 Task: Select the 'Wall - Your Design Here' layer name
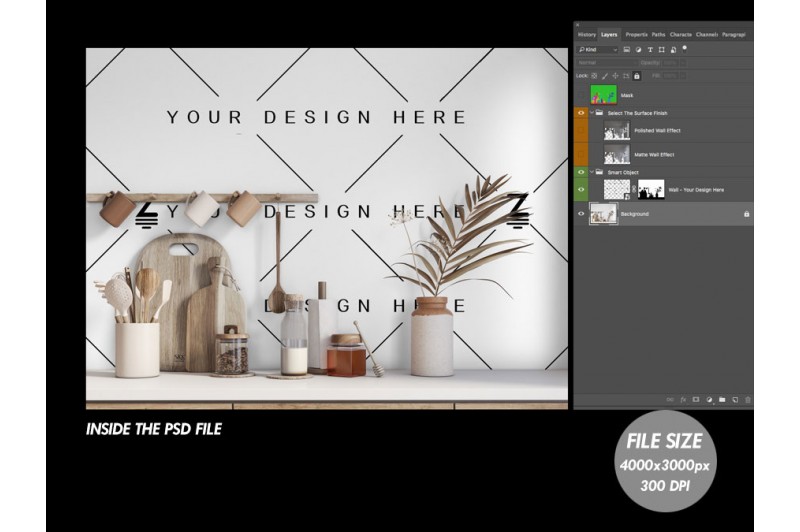coord(696,190)
